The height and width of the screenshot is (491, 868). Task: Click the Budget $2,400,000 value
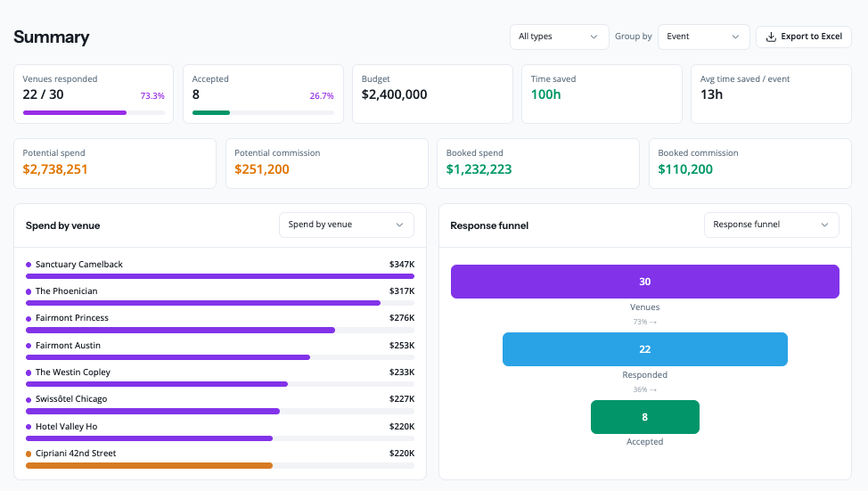394,94
